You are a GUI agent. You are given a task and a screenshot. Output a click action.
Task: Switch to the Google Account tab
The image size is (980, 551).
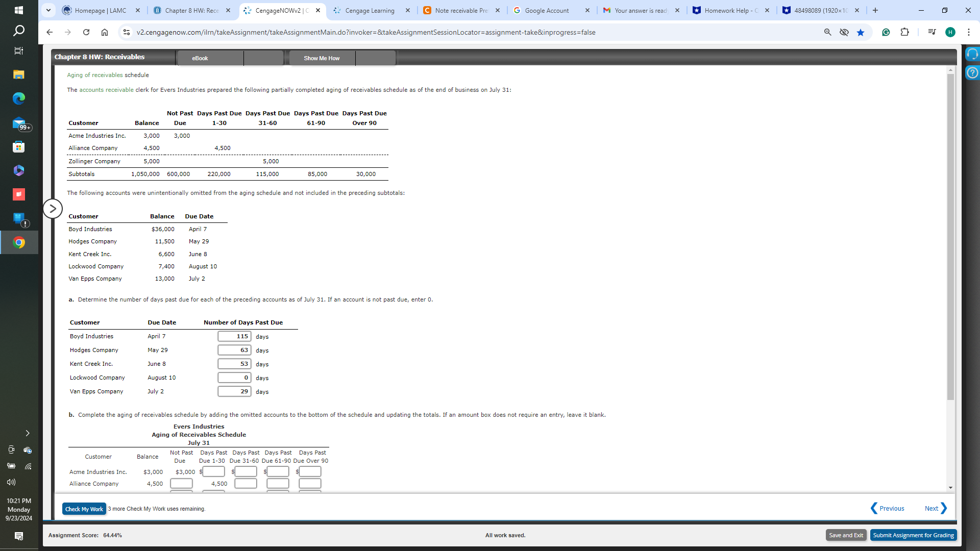pyautogui.click(x=546, y=10)
